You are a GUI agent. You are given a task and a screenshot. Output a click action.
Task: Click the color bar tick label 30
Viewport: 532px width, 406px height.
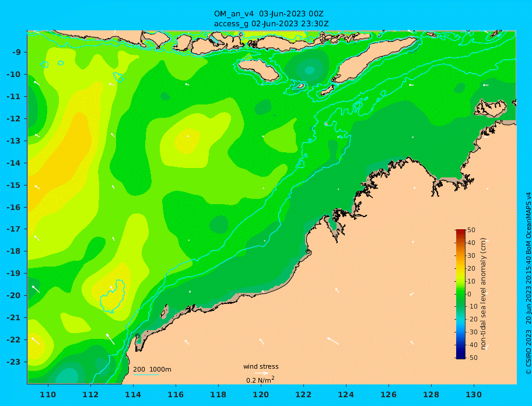471,256
